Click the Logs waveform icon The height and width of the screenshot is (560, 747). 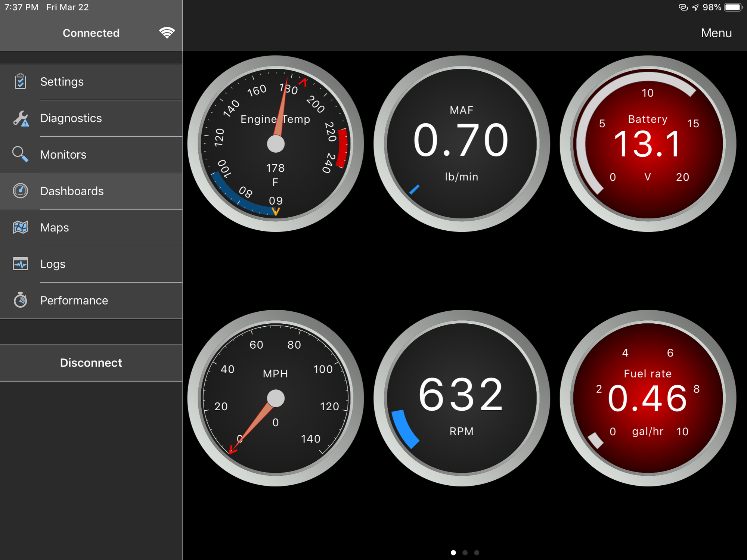[21, 264]
